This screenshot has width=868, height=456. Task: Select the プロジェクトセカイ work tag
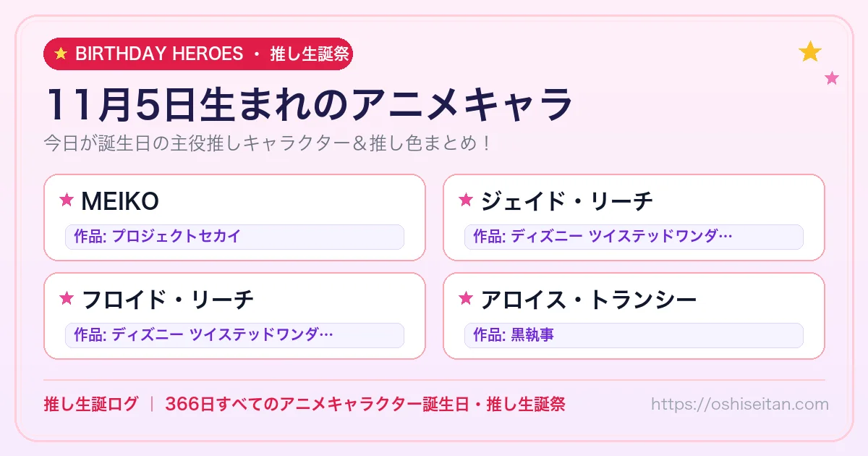tap(234, 237)
